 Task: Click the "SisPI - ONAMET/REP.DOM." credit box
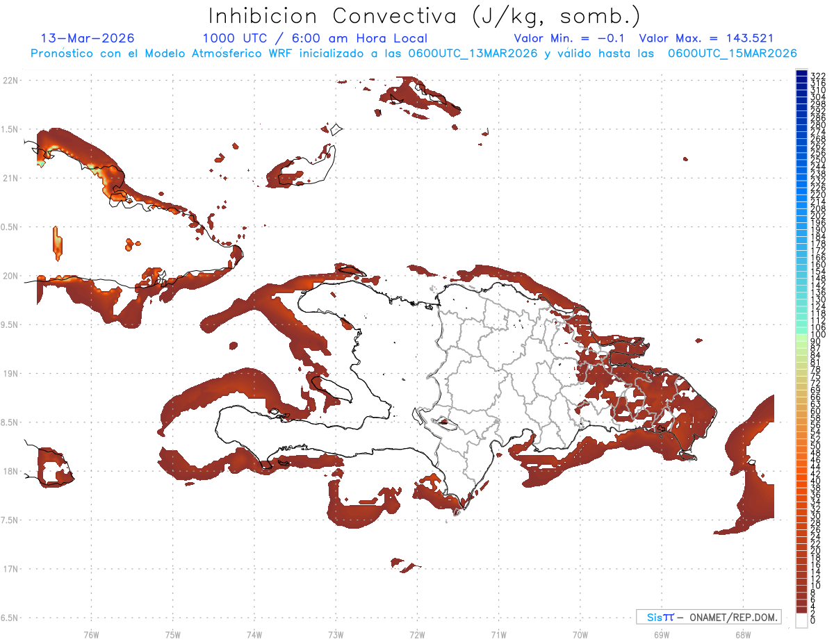(708, 617)
